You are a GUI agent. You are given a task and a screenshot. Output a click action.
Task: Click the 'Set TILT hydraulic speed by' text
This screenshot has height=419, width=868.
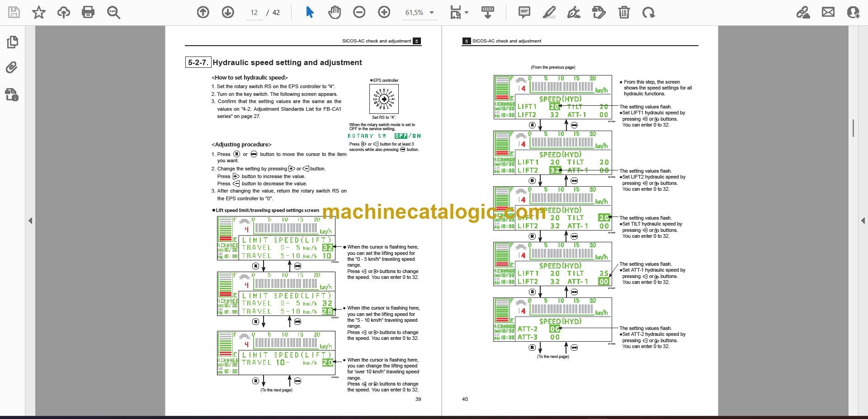(x=652, y=224)
